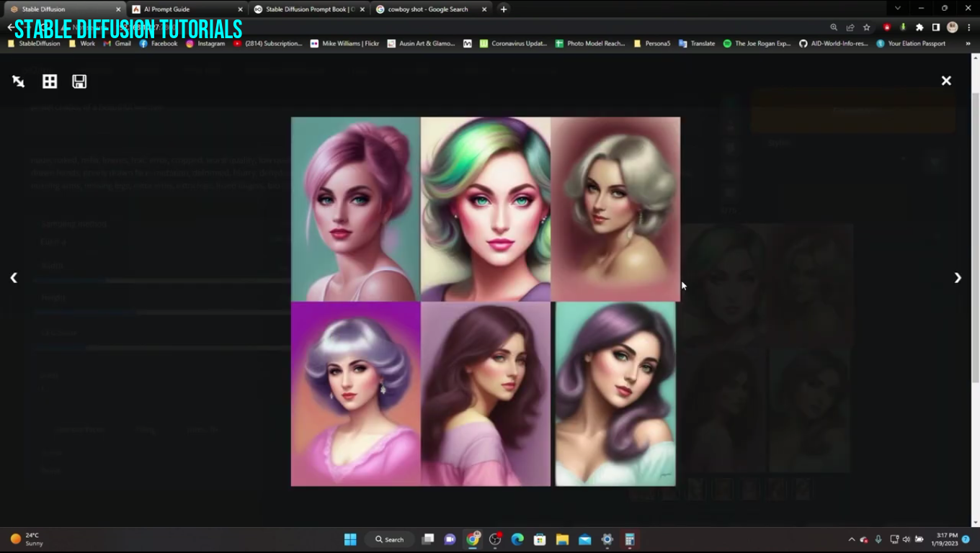The image size is (980, 553).
Task: Open Gmail bookmark
Action: click(117, 43)
